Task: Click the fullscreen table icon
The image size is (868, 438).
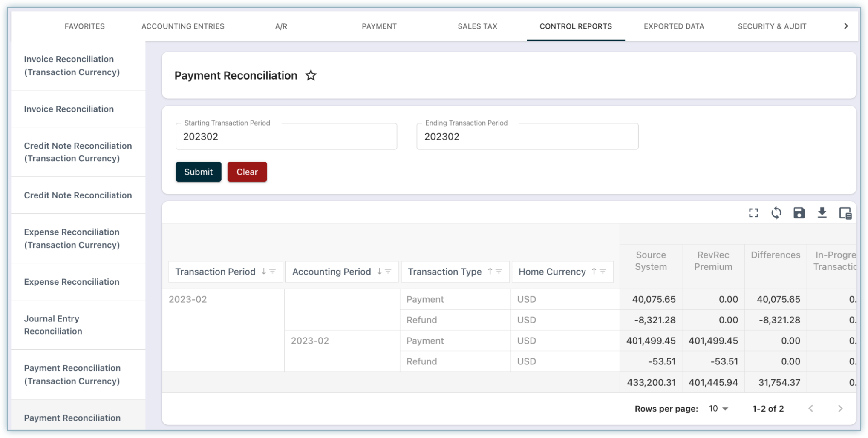Action: point(753,213)
